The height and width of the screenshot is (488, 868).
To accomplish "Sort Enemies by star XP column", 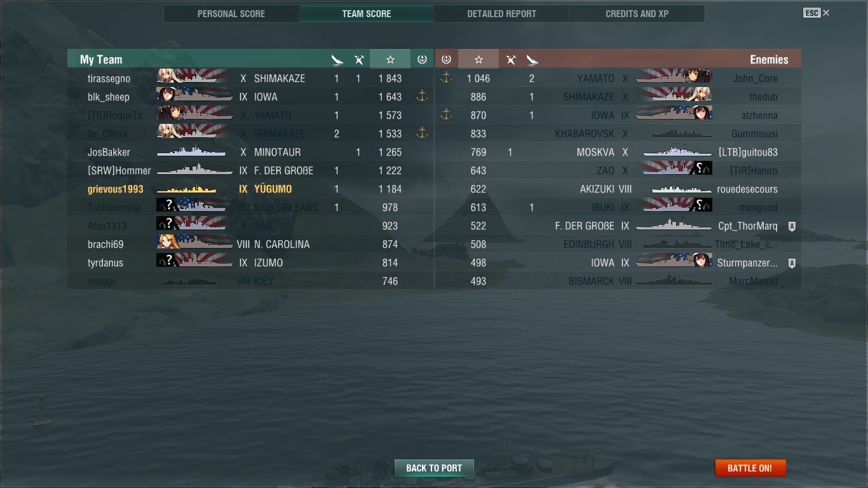I will 478,59.
